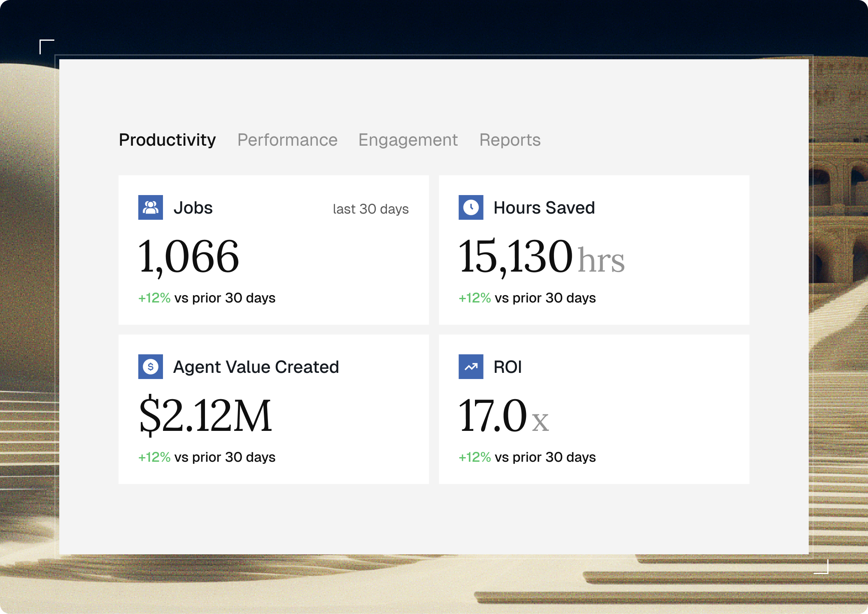Click the 1,066 jobs count

pos(188,257)
